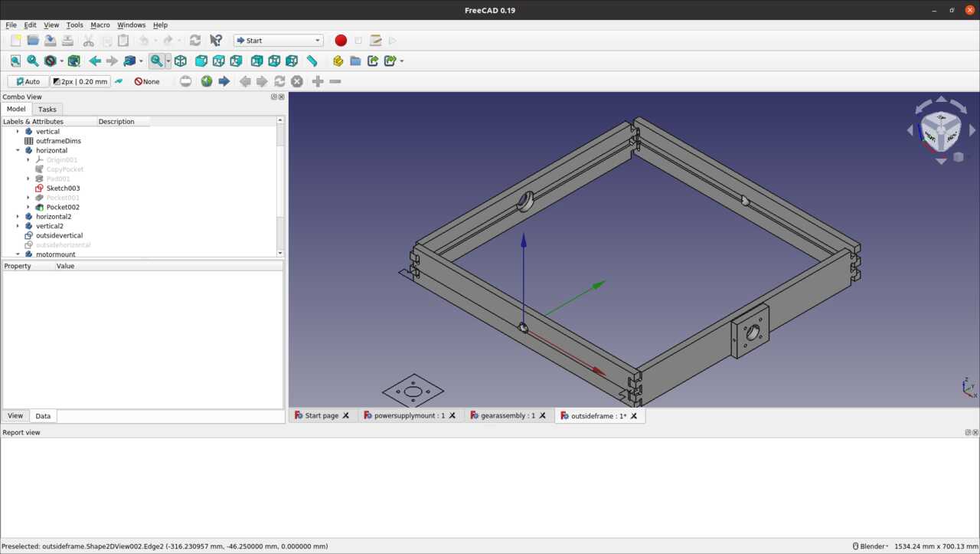The width and height of the screenshot is (980, 554).
Task: Open a document with the folder icon
Action: click(x=33, y=41)
